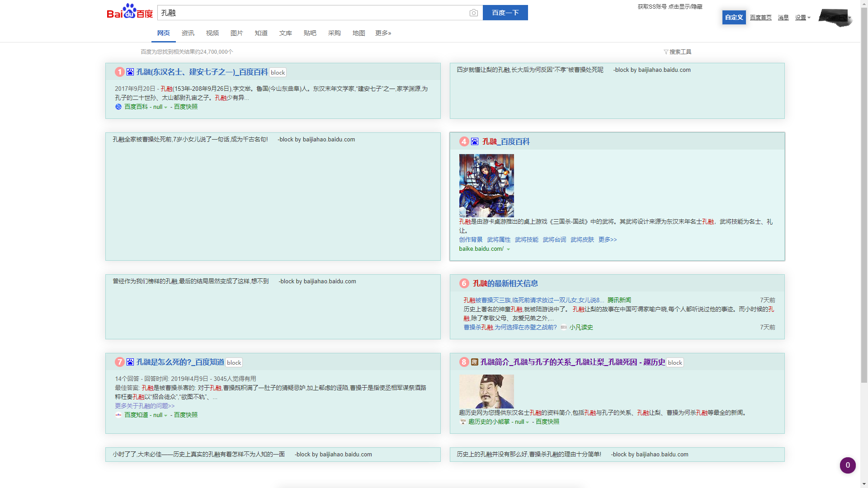Click the 百度一下 search button
Viewport: 868px width, 488px height.
(x=505, y=13)
